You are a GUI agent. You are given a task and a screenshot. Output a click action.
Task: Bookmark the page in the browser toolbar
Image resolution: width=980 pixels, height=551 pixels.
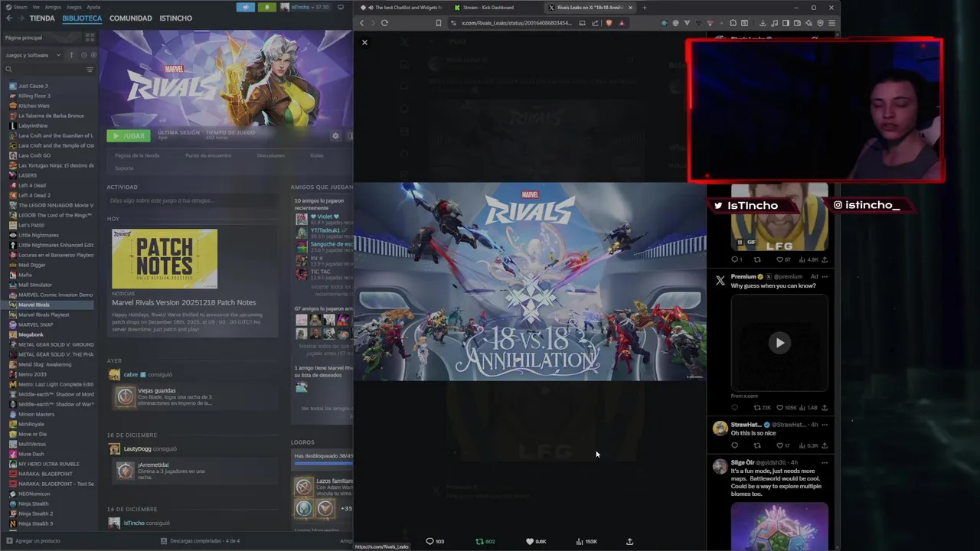pyautogui.click(x=439, y=23)
